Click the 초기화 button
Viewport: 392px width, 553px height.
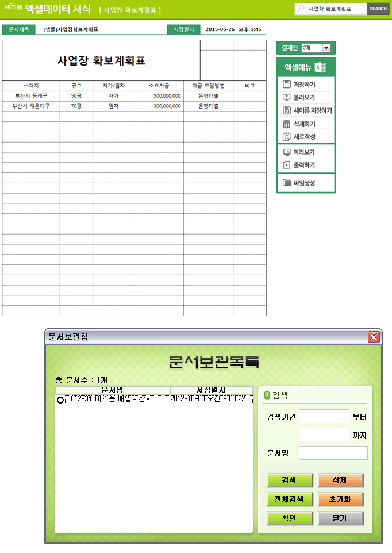click(x=340, y=500)
